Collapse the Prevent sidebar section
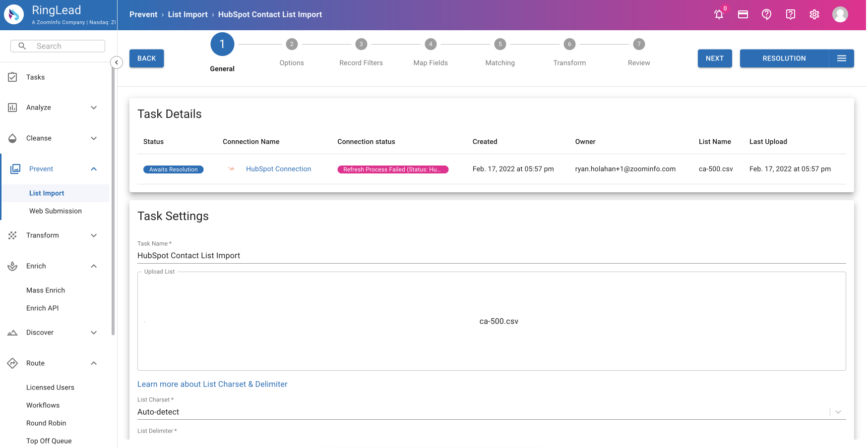Screen dimensions: 868x448 [94, 169]
